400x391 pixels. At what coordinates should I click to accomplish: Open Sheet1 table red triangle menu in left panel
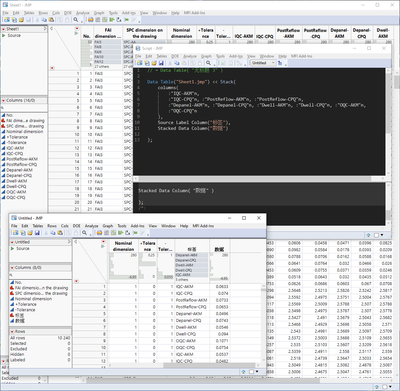click(x=4, y=29)
